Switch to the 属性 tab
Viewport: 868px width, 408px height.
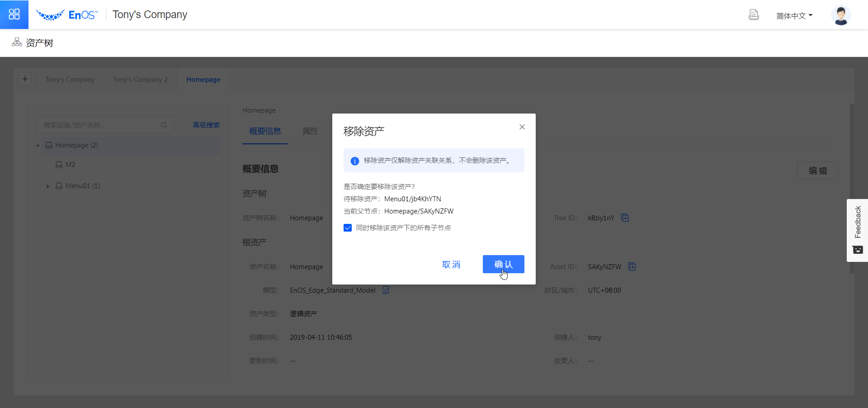point(310,131)
